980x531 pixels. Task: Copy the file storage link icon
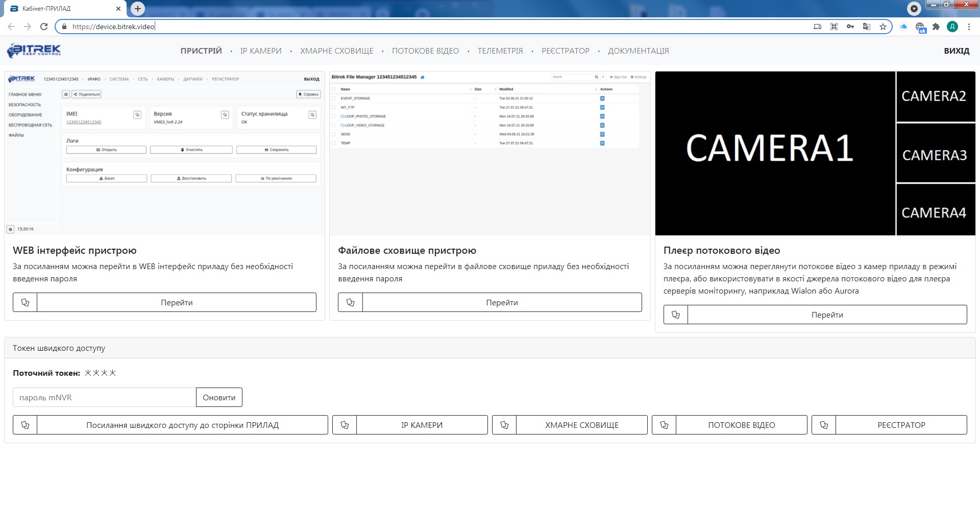point(350,302)
